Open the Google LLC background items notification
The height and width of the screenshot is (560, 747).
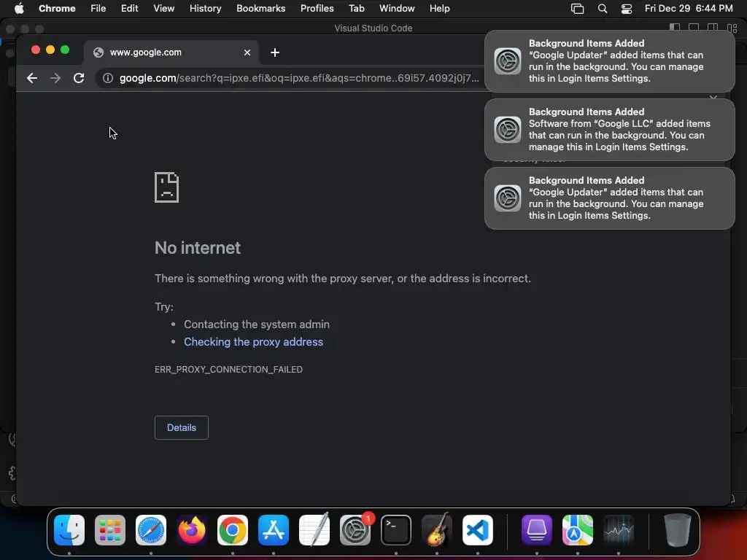coord(610,130)
